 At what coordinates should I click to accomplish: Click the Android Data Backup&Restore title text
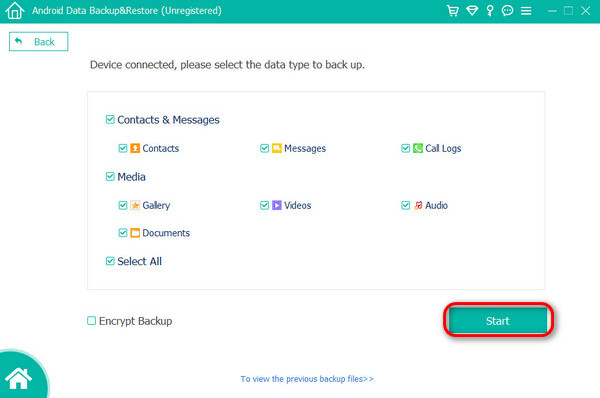coord(127,11)
